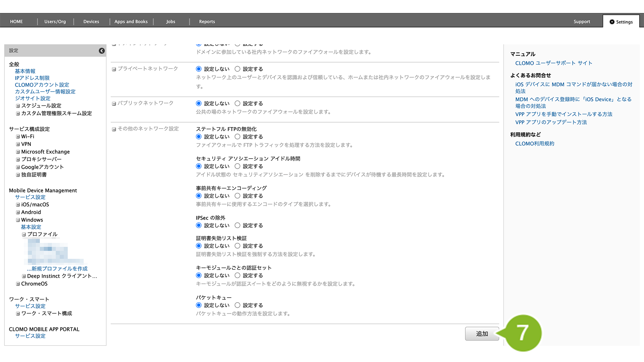This screenshot has width=644, height=362.
Task: Open the Settings gear tab
Action: pos(621,22)
